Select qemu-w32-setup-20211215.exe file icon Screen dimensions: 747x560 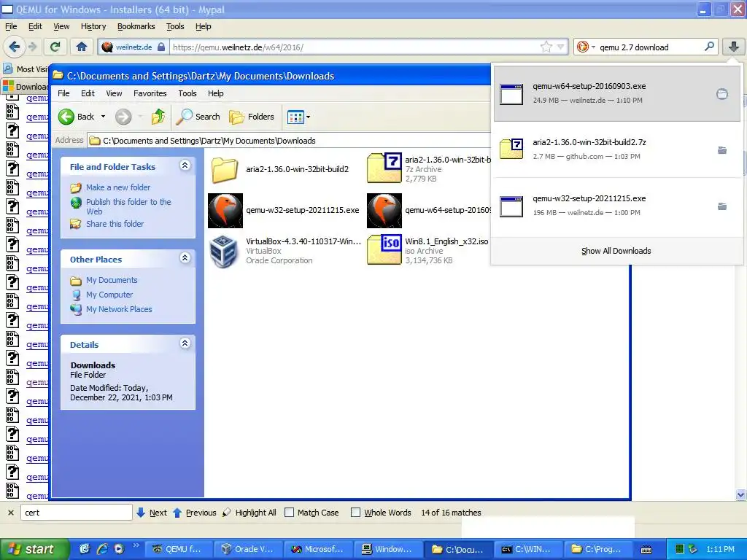[225, 211]
